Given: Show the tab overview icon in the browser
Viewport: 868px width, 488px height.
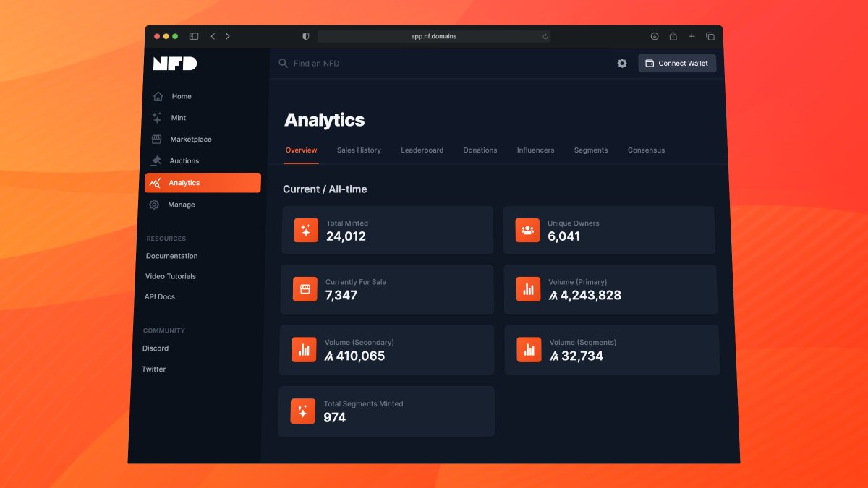Looking at the screenshot, I should [710, 36].
